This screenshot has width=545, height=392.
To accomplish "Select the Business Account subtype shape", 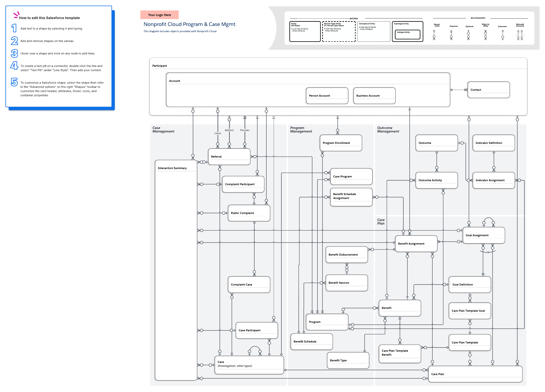I will click(374, 96).
